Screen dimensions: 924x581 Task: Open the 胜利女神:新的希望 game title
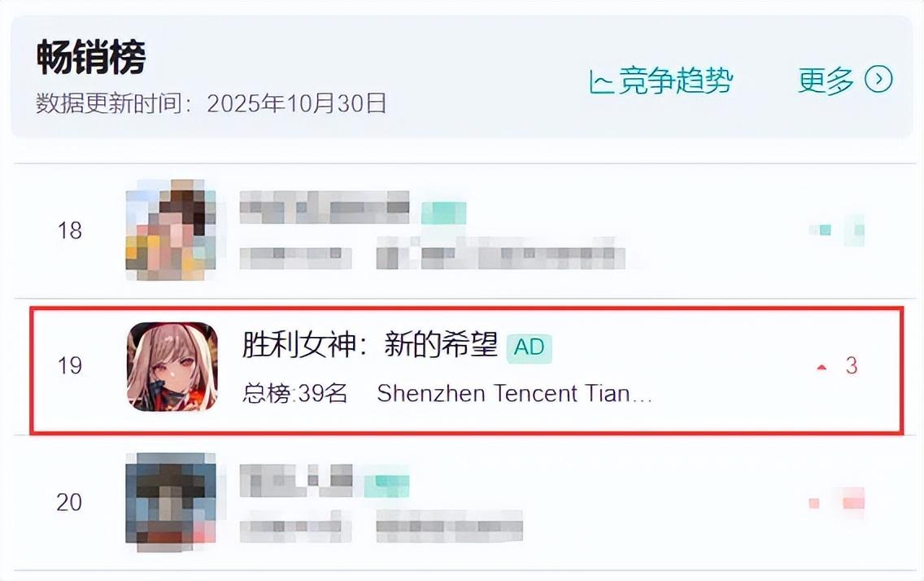point(370,344)
